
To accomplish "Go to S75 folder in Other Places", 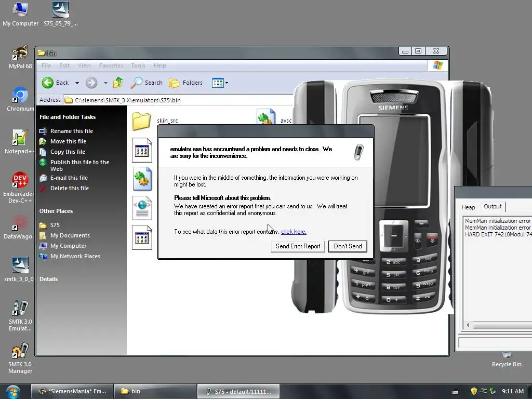I will (55, 225).
